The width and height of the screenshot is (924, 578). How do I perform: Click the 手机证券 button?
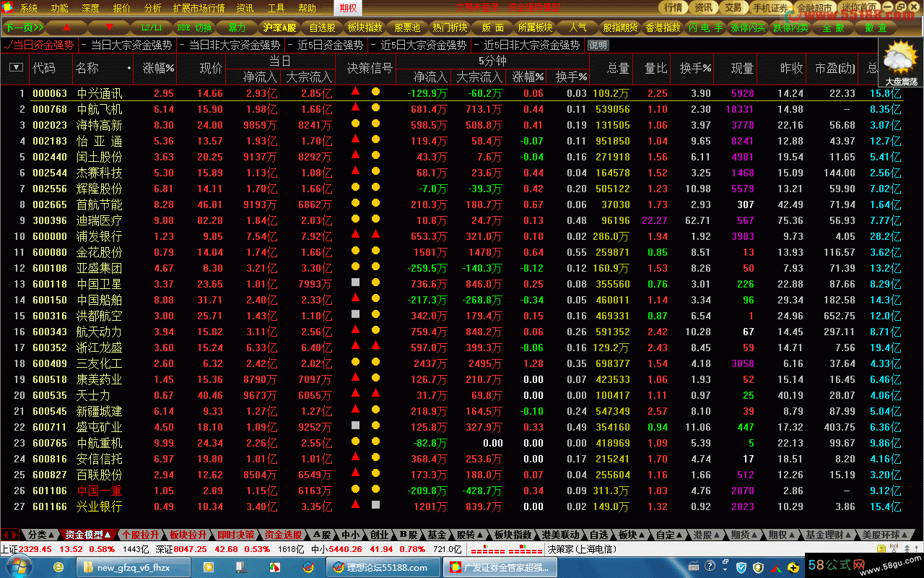click(x=770, y=7)
